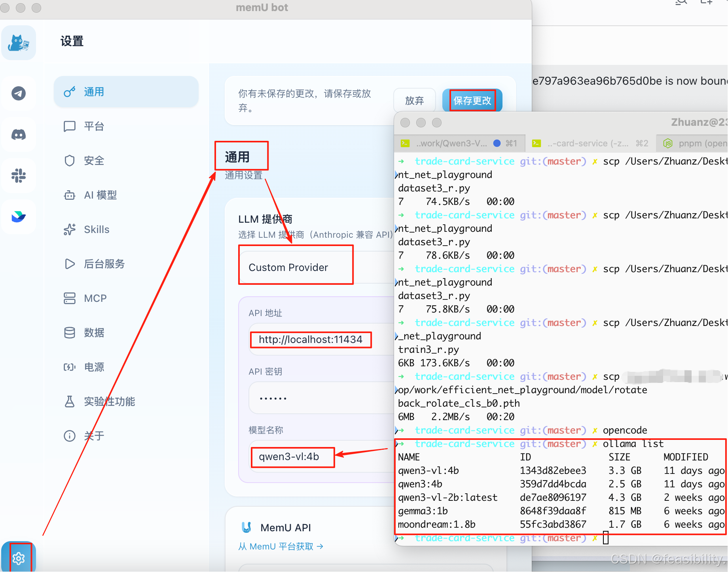Click qwen3-vl:4b row in ollama list
This screenshot has width=728, height=572.
[561, 471]
